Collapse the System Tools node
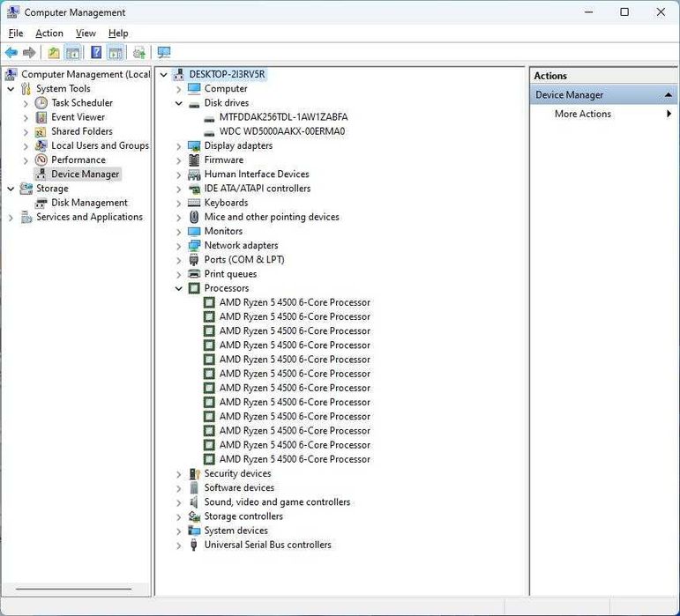 [x=11, y=89]
